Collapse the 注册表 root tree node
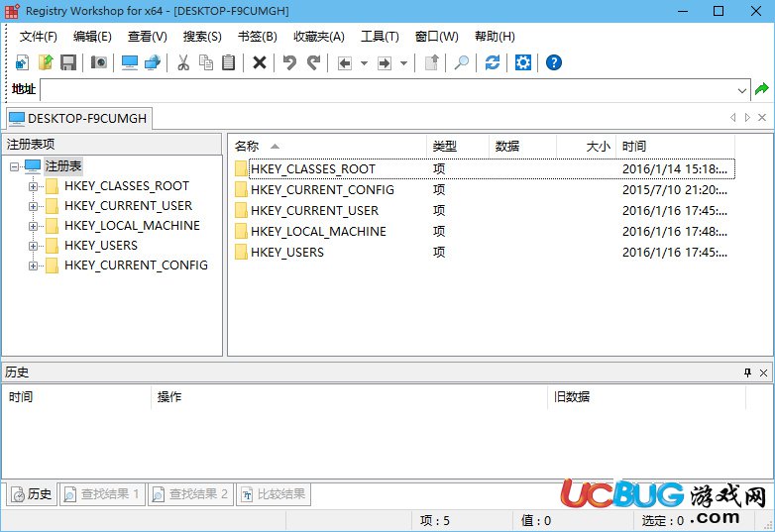 [x=14, y=166]
